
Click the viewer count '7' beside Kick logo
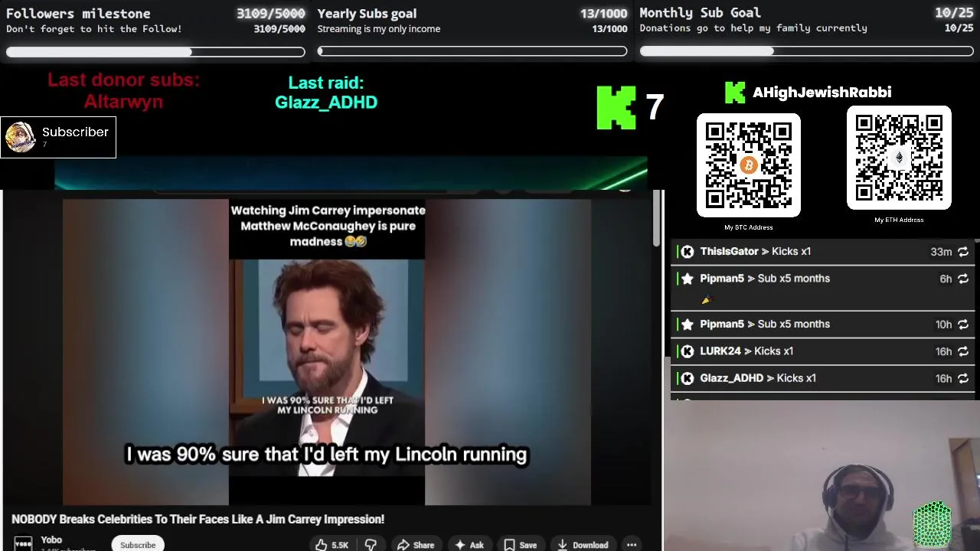click(x=655, y=107)
